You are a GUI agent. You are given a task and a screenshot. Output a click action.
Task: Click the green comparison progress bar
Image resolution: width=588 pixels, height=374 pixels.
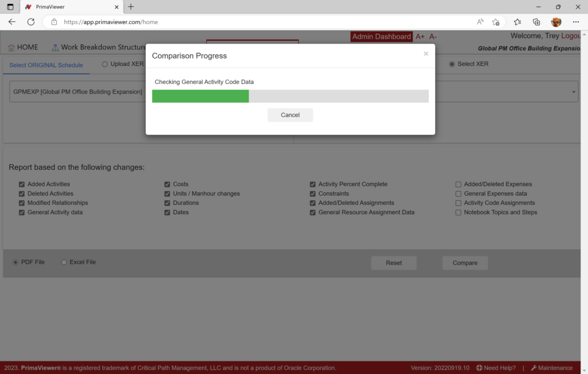[200, 96]
